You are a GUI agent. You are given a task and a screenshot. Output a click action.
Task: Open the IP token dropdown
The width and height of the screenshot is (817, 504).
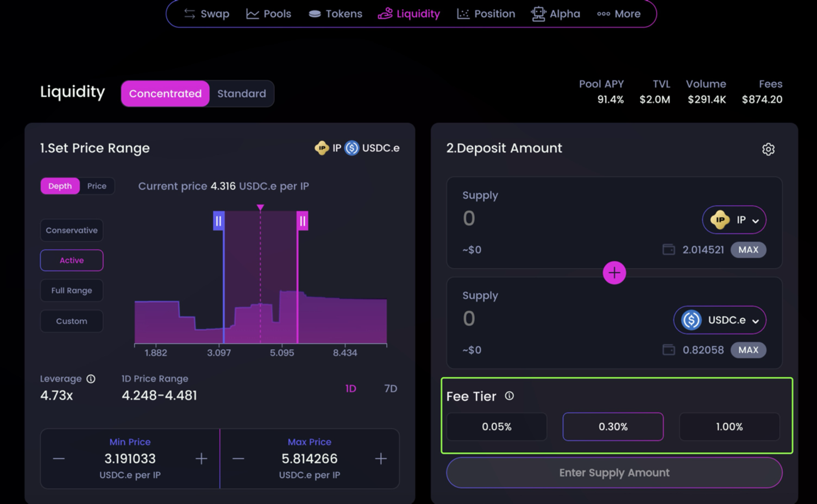(x=734, y=220)
